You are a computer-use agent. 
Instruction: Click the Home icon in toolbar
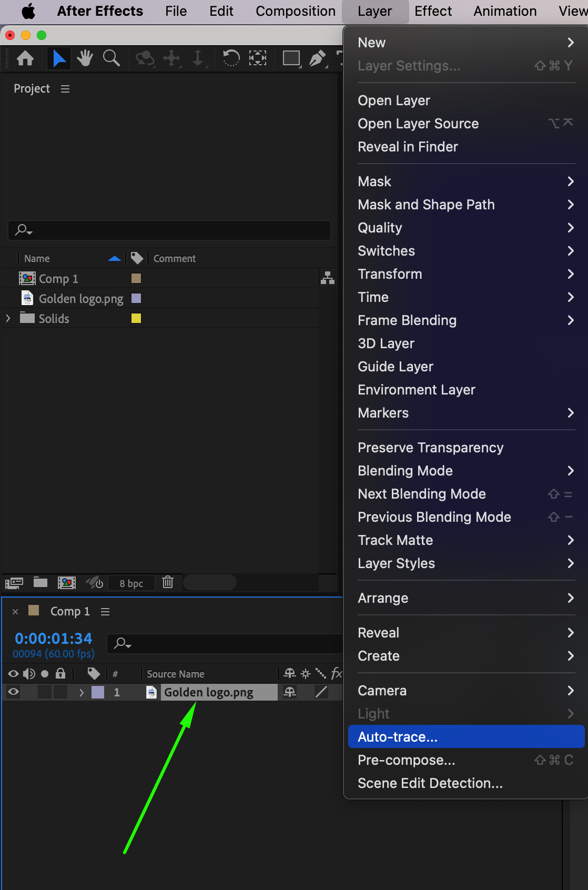tap(25, 58)
